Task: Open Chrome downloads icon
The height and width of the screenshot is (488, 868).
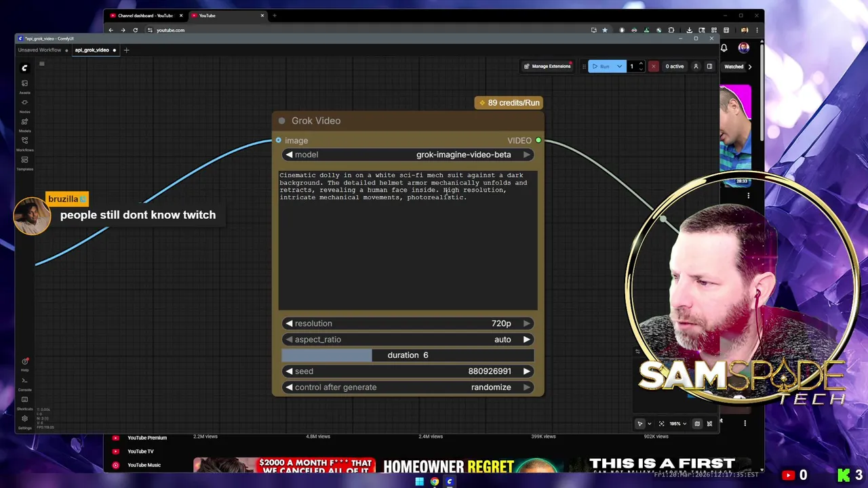Action: [689, 30]
